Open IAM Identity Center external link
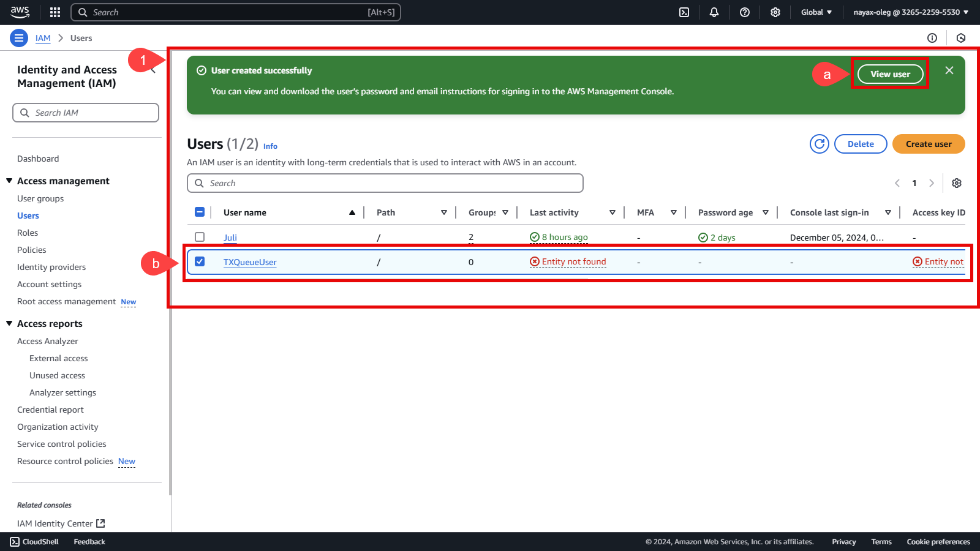The width and height of the screenshot is (980, 551). click(61, 523)
